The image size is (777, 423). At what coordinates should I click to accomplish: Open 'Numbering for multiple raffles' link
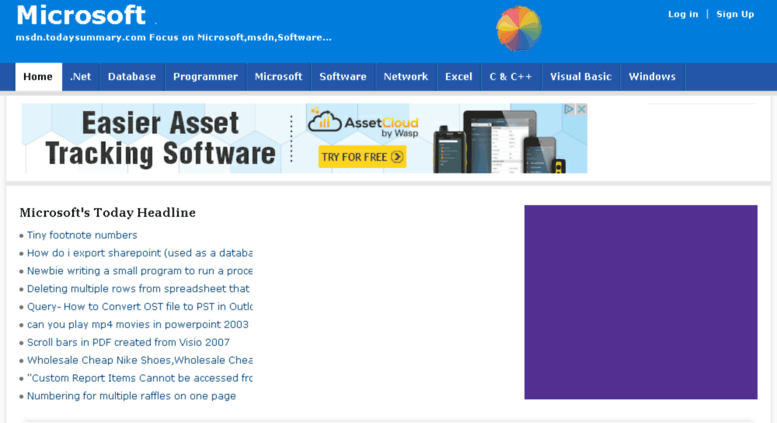131,396
